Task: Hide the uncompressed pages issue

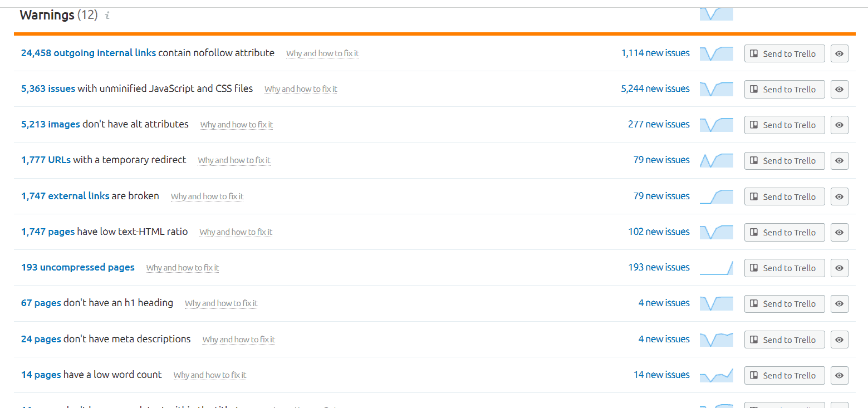Action: (x=839, y=268)
